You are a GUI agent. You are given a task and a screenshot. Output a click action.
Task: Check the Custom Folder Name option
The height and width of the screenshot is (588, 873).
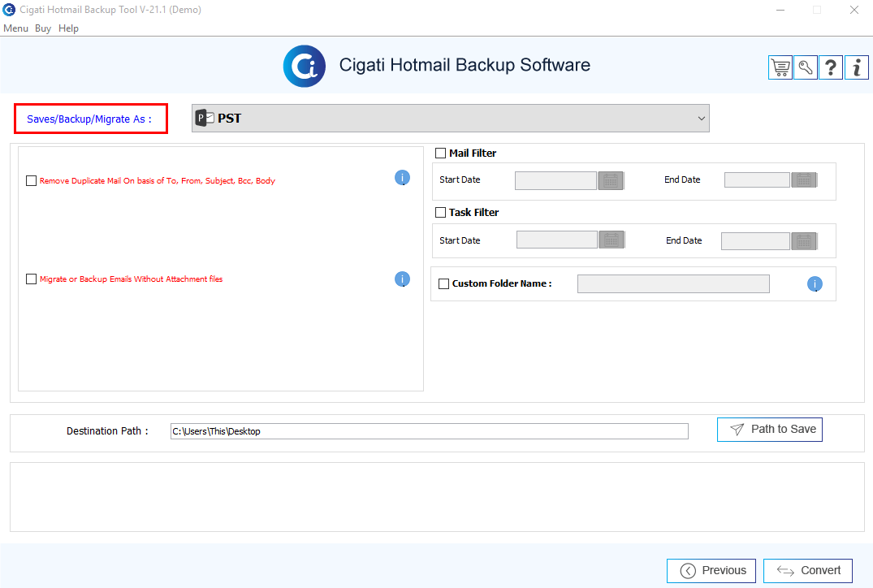(443, 283)
